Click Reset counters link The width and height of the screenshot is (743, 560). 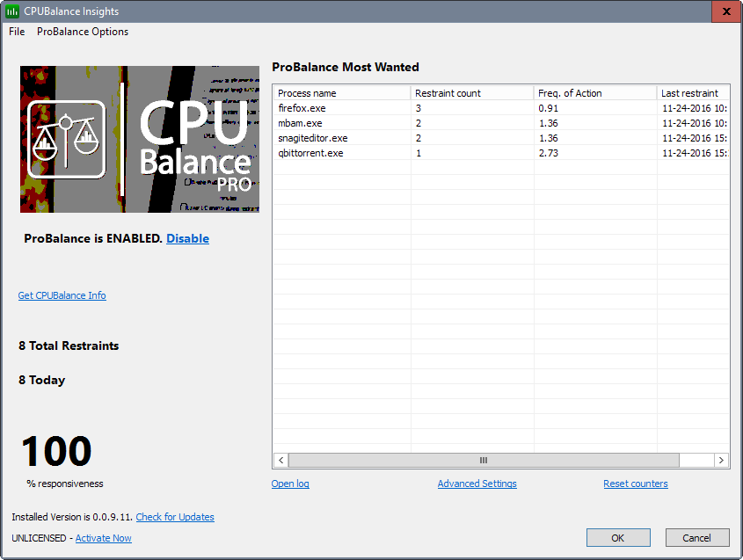636,484
